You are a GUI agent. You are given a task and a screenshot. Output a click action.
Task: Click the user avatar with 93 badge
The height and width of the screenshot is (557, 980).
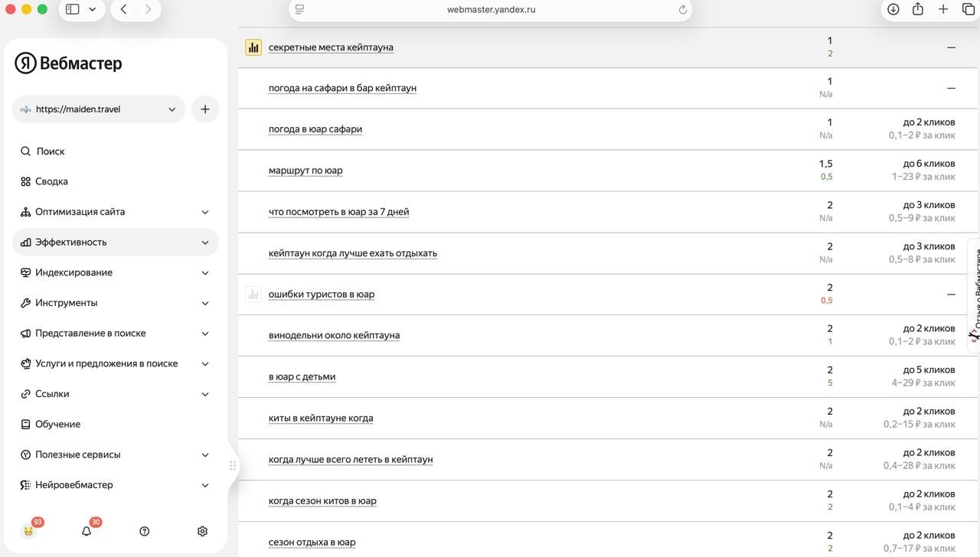point(28,531)
